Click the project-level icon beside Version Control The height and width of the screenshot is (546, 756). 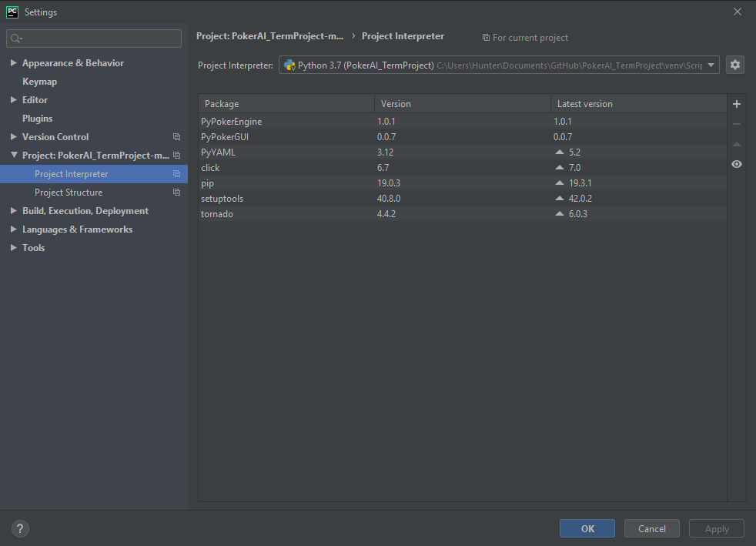[x=176, y=137]
